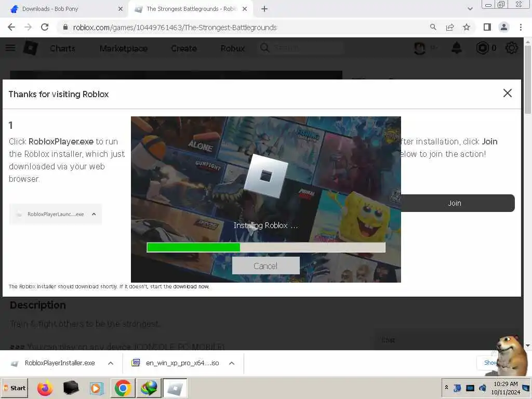Image resolution: width=532 pixels, height=399 pixels.
Task: Open media player taskbar icon
Action: point(96,388)
